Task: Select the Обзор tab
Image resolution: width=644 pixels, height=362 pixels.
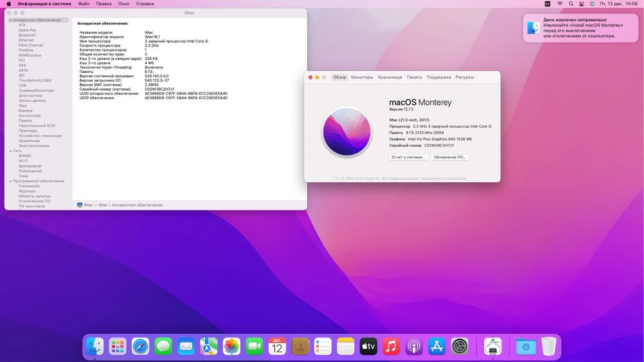Action: point(339,77)
